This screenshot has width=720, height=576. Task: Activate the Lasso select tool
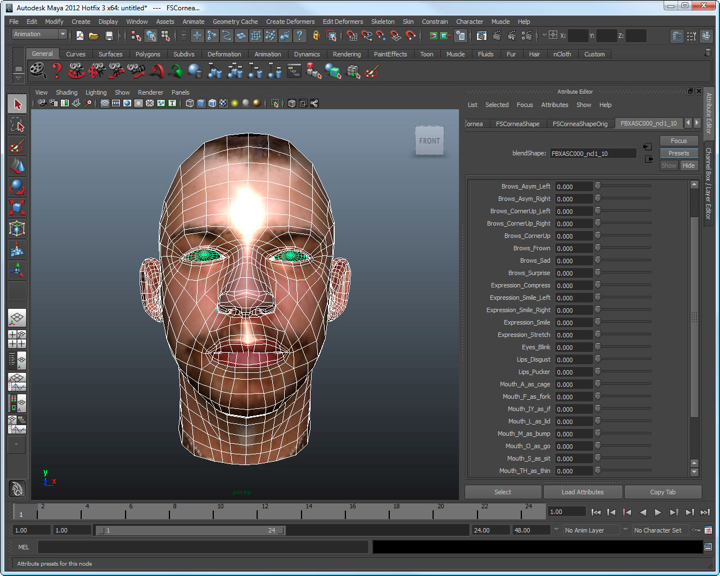(x=17, y=125)
